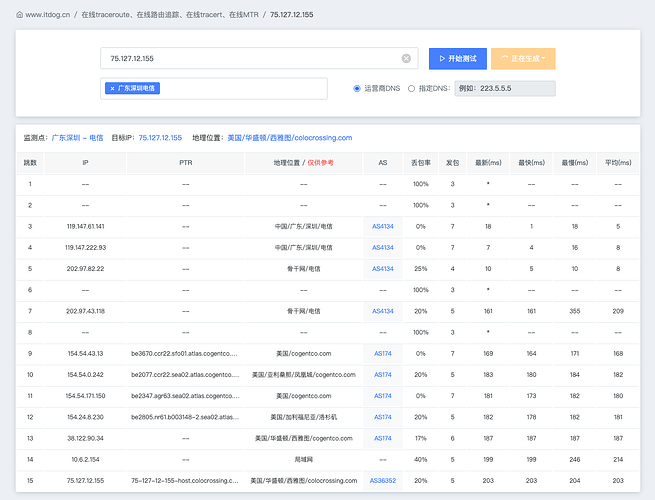
Task: Select IP cell 154.24.8.230
Action: tap(85, 417)
